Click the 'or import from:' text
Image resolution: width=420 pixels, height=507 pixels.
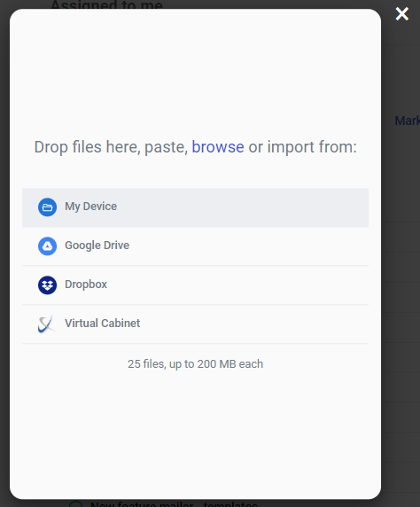(x=302, y=147)
